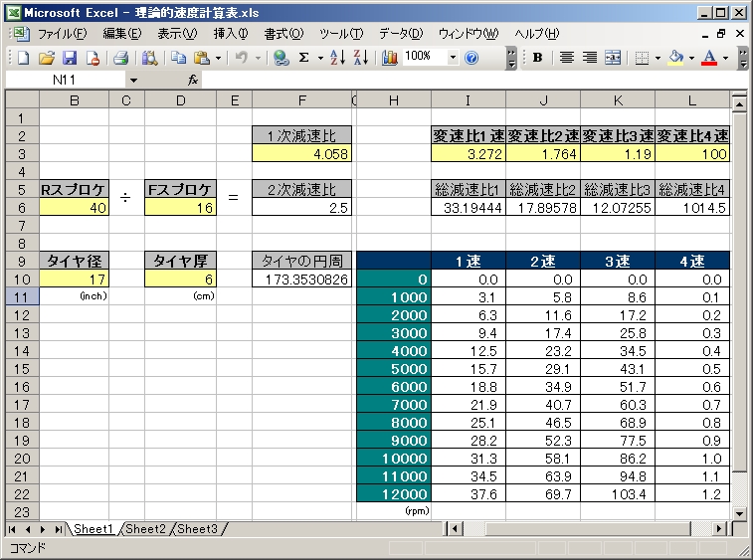
Task: Jump to the first sheet tab arrow
Action: (13, 529)
